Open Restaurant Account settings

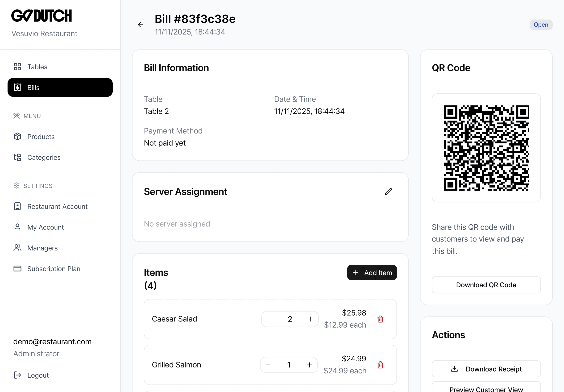(x=57, y=206)
